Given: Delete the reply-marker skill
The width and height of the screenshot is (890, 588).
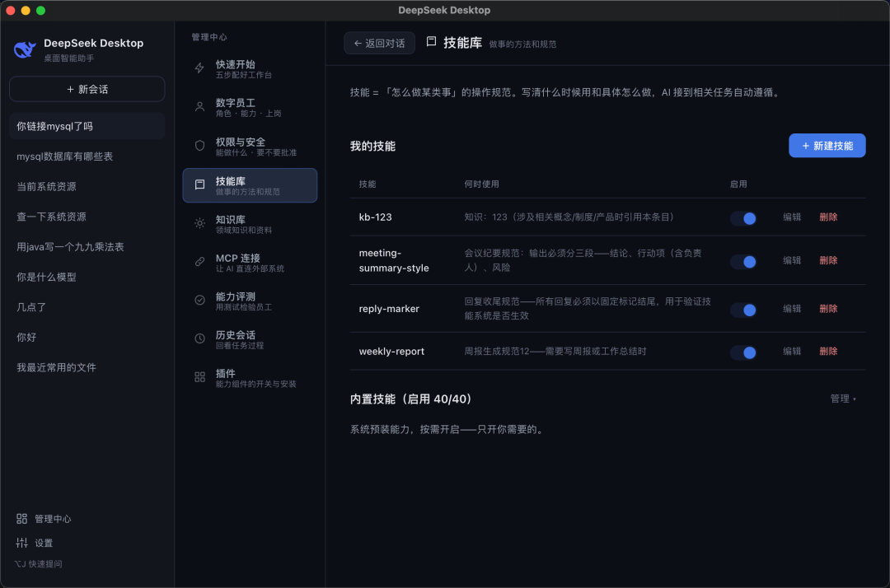Looking at the screenshot, I should (x=828, y=309).
